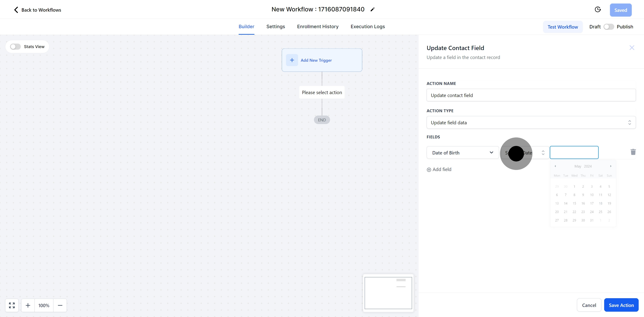
Task: Switch the Draft/Publish toggle
Action: click(608, 27)
